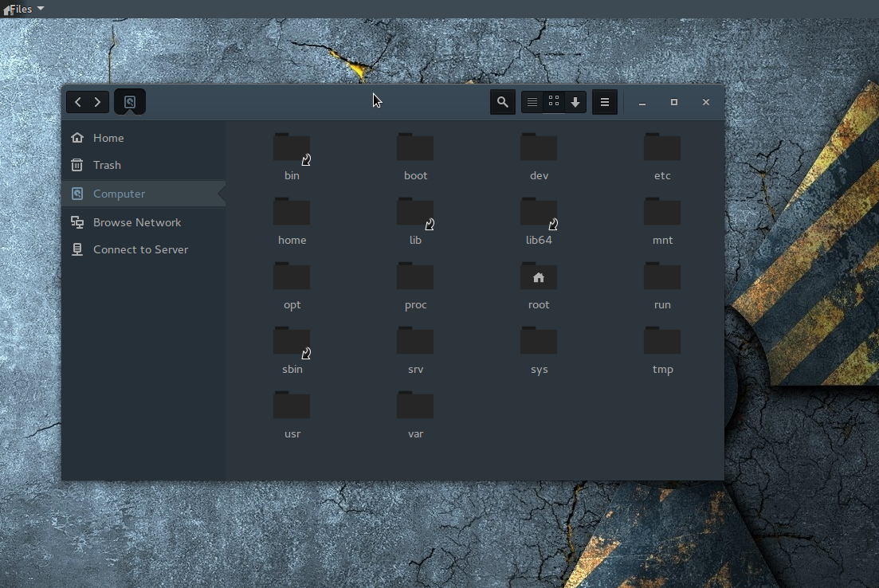Image resolution: width=879 pixels, height=588 pixels.
Task: Click the Computer location button in the path bar
Action: coord(130,102)
